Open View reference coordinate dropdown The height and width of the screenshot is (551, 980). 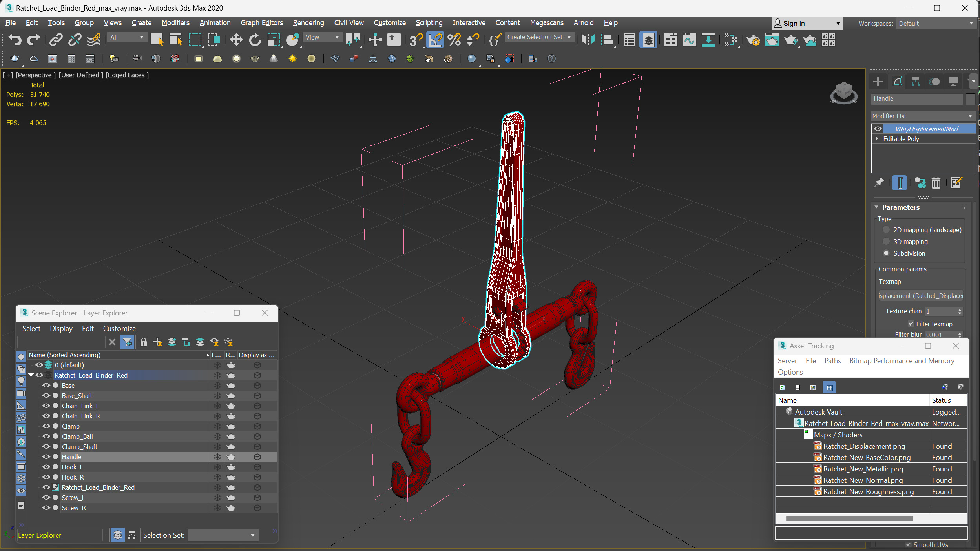pos(323,37)
